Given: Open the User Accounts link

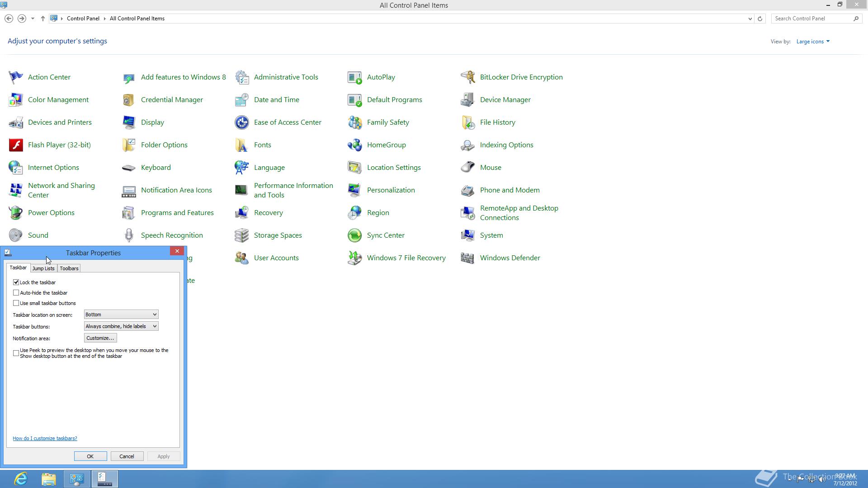Looking at the screenshot, I should [276, 258].
